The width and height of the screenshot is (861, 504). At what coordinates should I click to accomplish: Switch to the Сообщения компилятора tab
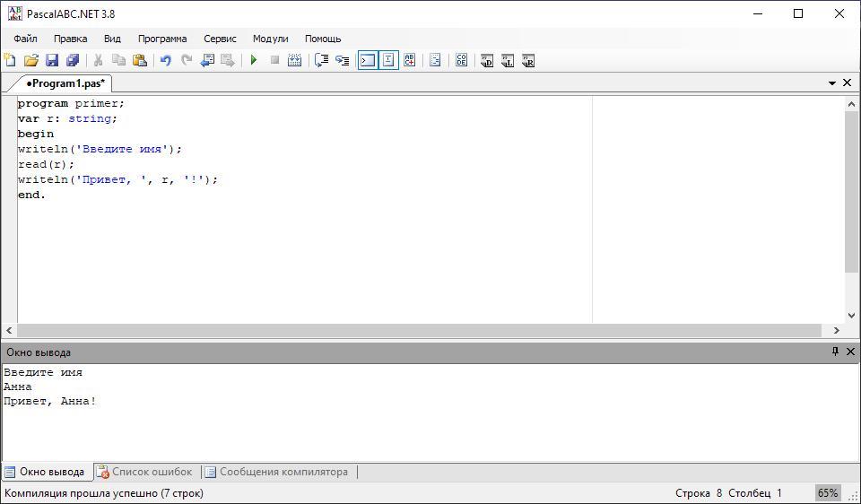277,472
